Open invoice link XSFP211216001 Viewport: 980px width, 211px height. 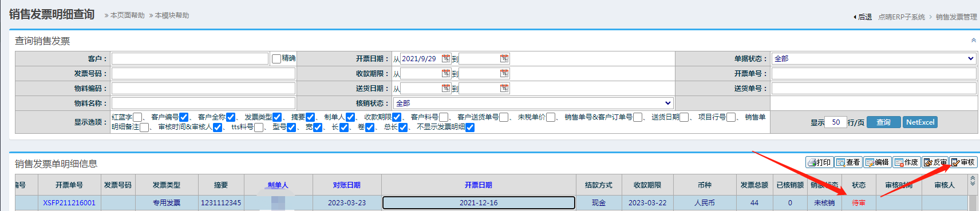tap(69, 203)
